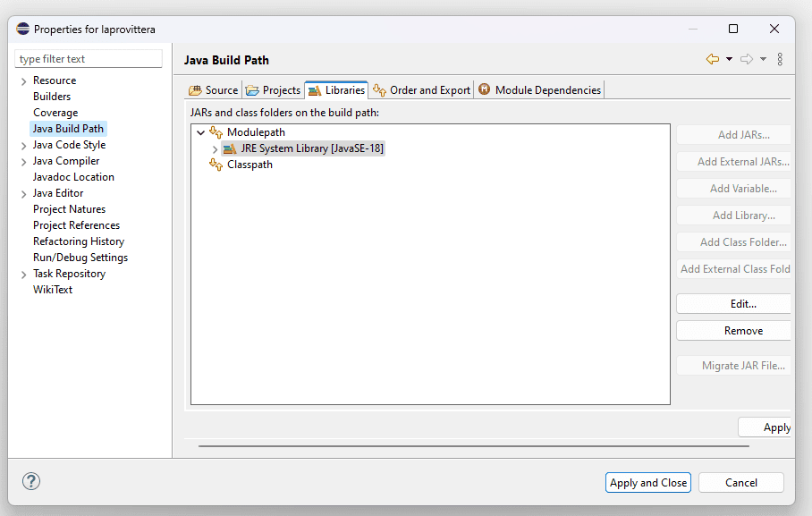Open Project Natures page
Screen dimensions: 812x516
tap(70, 208)
